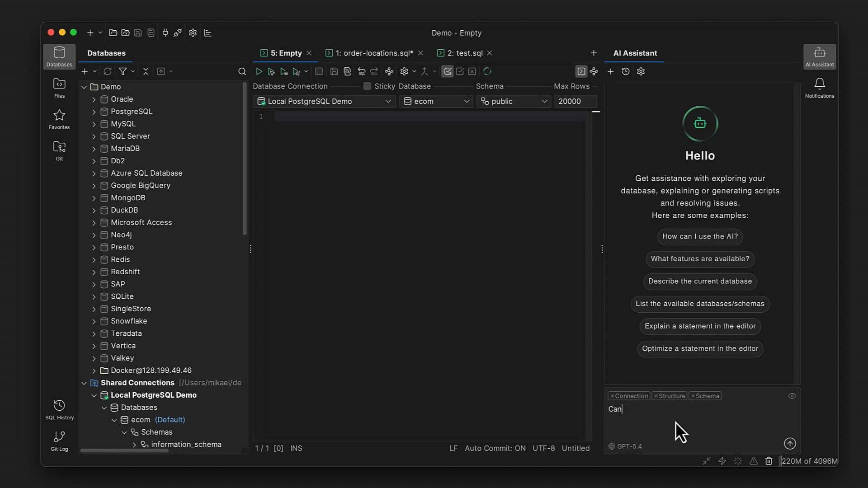Toggle the auto-commit icon in editor toolbar
This screenshot has height=488, width=868.
[x=447, y=71]
